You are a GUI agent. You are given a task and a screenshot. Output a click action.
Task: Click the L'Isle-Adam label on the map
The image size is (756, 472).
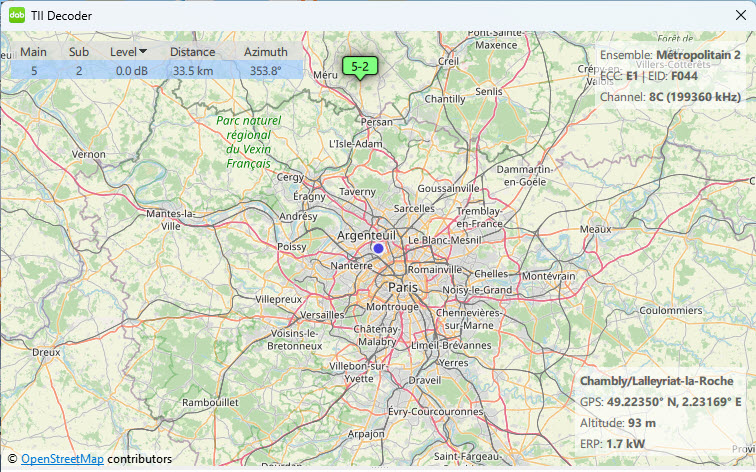coord(356,144)
